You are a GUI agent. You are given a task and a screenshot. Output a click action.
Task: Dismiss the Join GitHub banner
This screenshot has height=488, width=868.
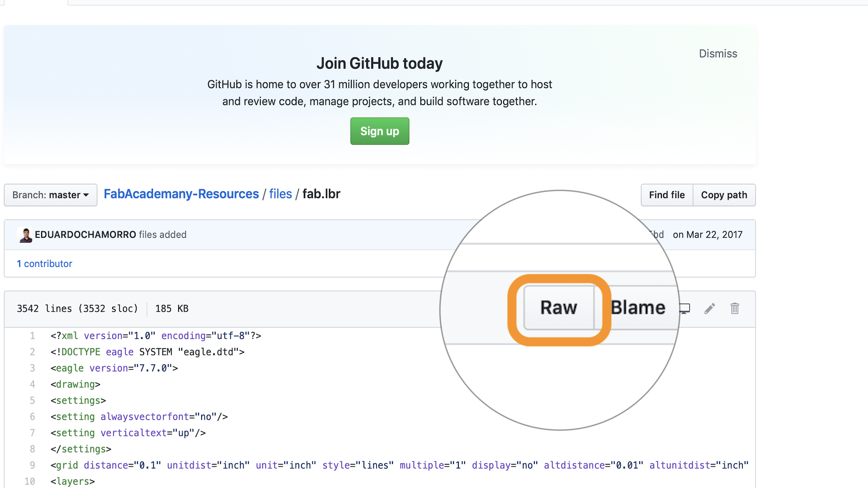coord(717,54)
